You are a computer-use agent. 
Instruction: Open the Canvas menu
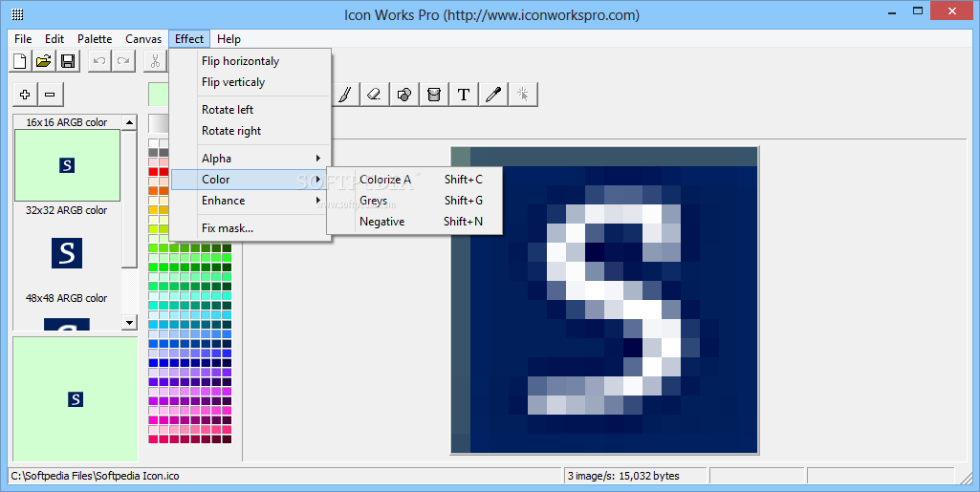click(x=143, y=39)
